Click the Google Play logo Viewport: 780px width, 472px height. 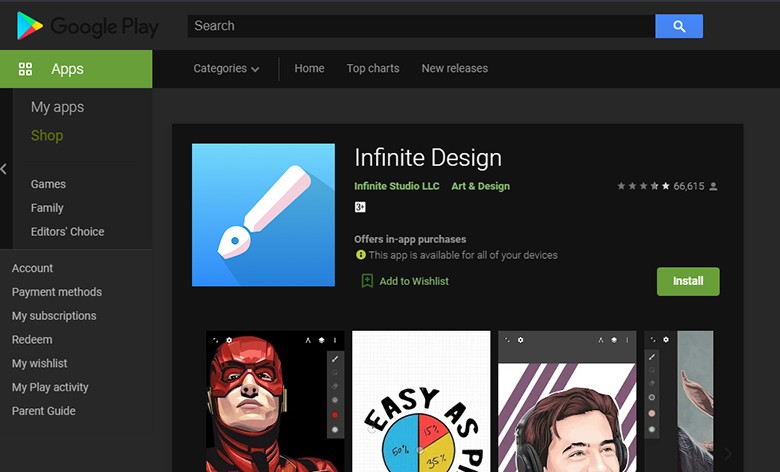[88, 26]
